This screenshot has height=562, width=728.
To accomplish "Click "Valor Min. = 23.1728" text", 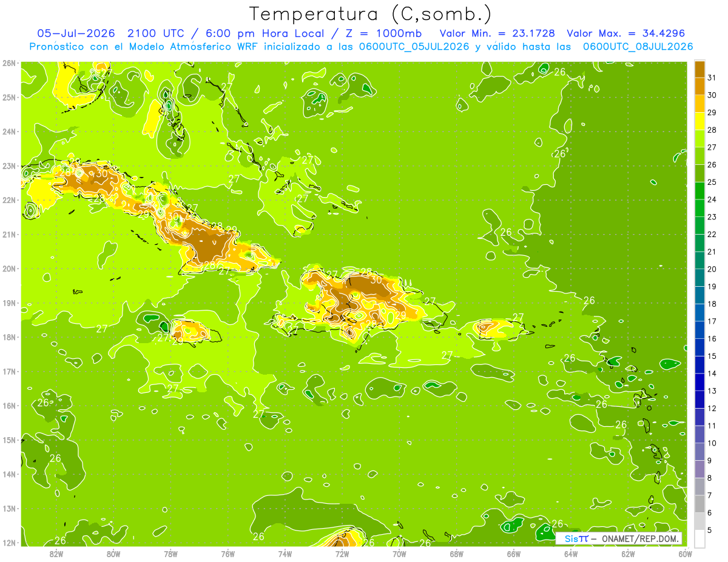I will 497,33.
